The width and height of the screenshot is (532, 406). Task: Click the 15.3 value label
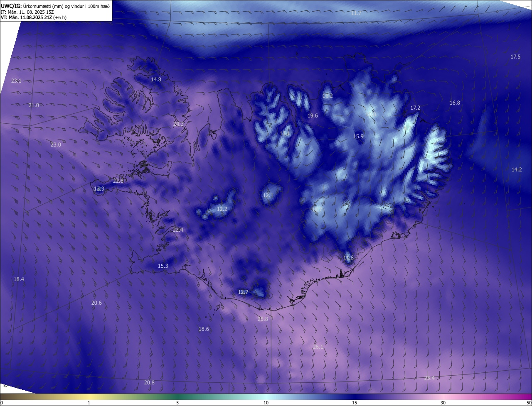[x=163, y=266]
